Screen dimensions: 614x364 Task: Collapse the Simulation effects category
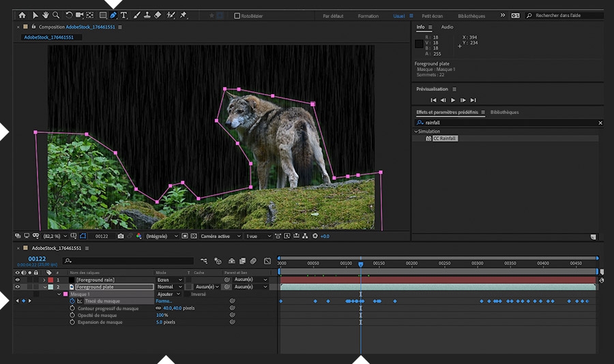pyautogui.click(x=416, y=132)
